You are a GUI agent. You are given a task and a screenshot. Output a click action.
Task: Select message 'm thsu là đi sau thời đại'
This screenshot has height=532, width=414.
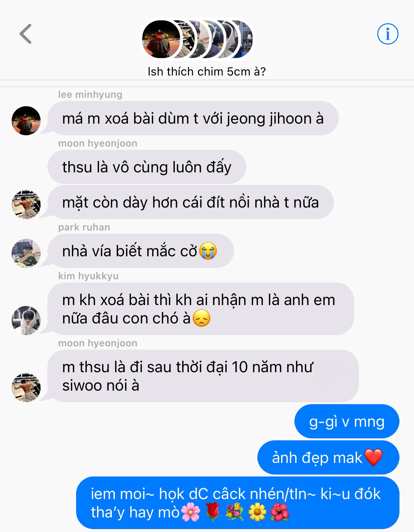(203, 376)
